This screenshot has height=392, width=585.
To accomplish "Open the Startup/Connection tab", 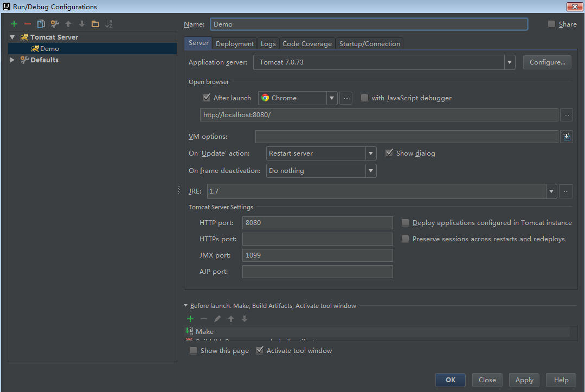I will [x=369, y=44].
